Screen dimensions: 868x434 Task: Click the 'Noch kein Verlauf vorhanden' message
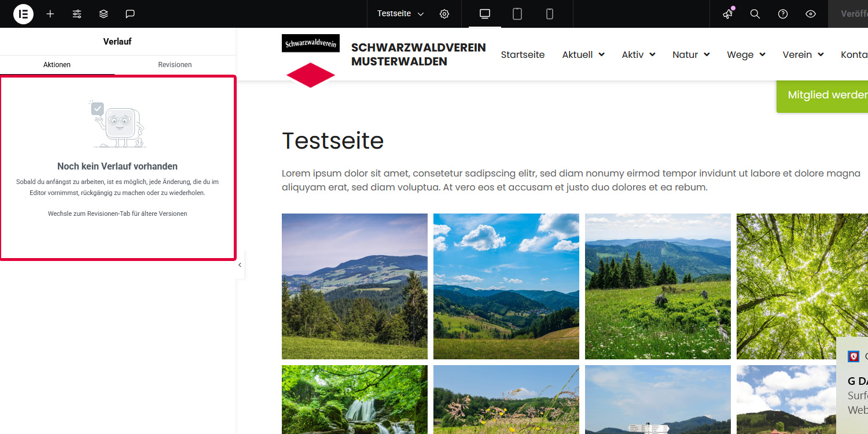tap(117, 167)
